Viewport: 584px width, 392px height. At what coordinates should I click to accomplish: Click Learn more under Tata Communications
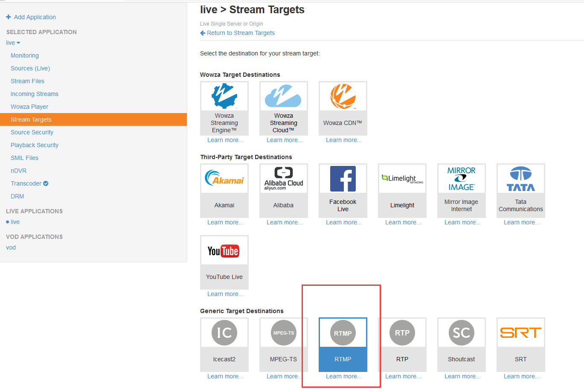click(x=522, y=222)
